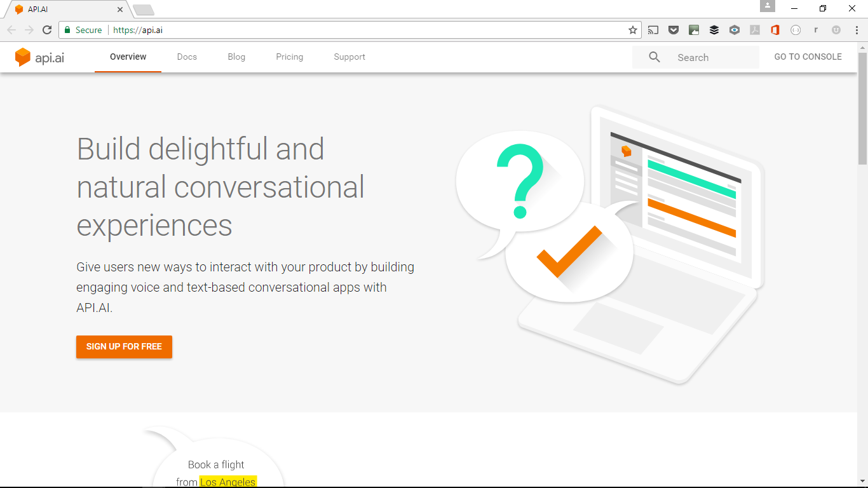Image resolution: width=868 pixels, height=488 pixels.
Task: Save page with Pocket icon
Action: pyautogui.click(x=674, y=30)
